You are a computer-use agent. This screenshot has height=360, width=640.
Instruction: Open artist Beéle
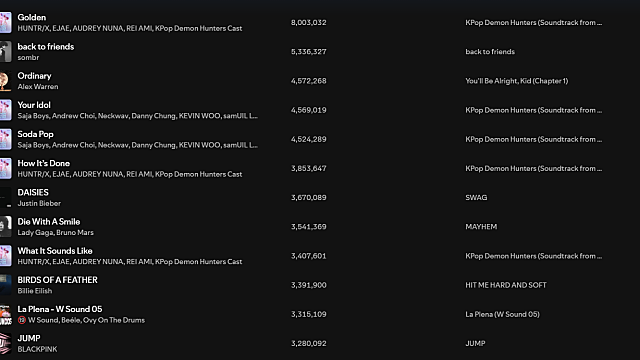[71, 320]
